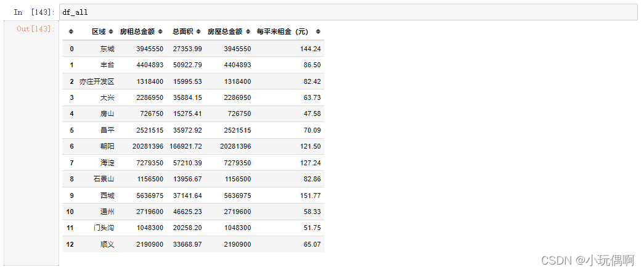Click total area value 166921.72
This screenshot has height=272, width=644.
[x=185, y=146]
